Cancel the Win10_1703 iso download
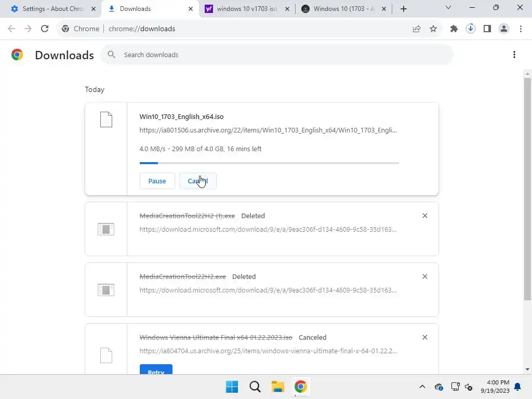Screen dimensions: 532x399 tap(198, 181)
